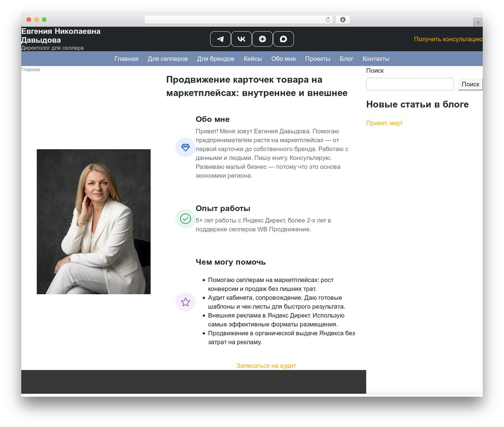Click the bullet about Аудит кабинета, сопровождение
This screenshot has width=504, height=427.
click(x=276, y=302)
